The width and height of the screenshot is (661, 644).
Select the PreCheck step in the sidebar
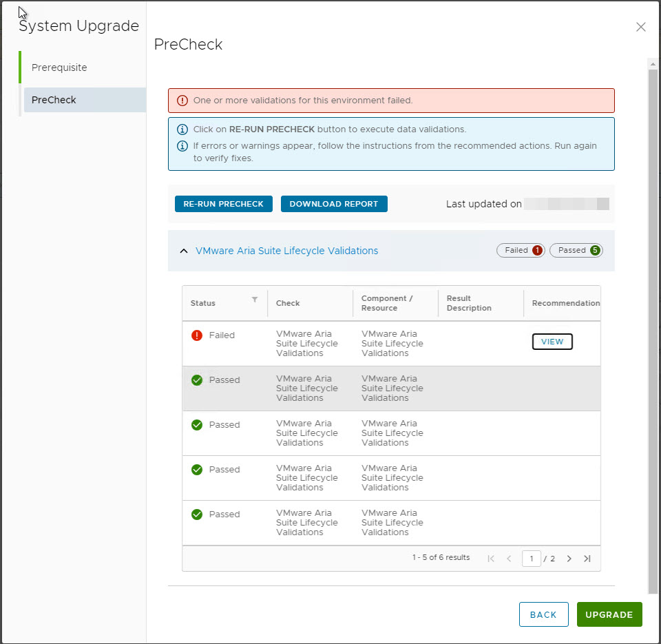(53, 99)
